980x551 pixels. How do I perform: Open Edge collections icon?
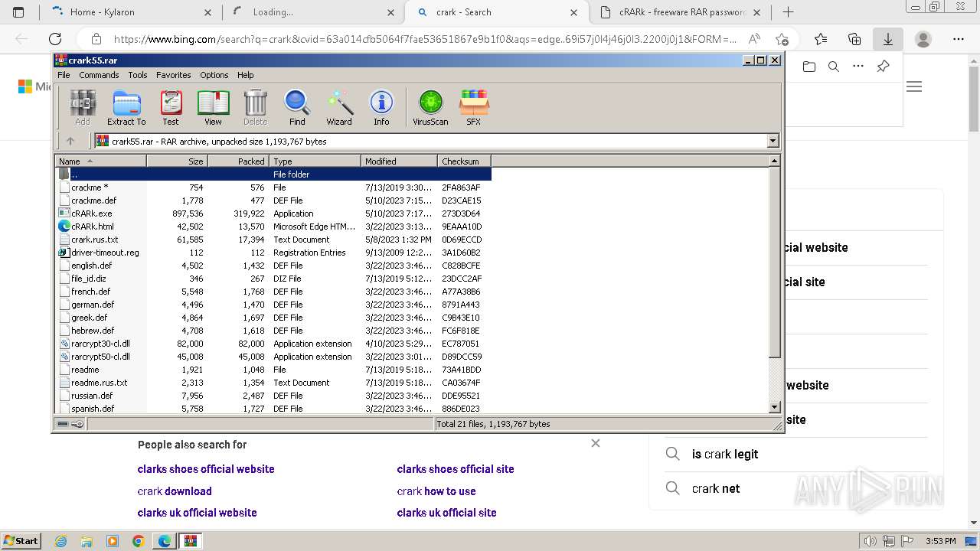(854, 39)
